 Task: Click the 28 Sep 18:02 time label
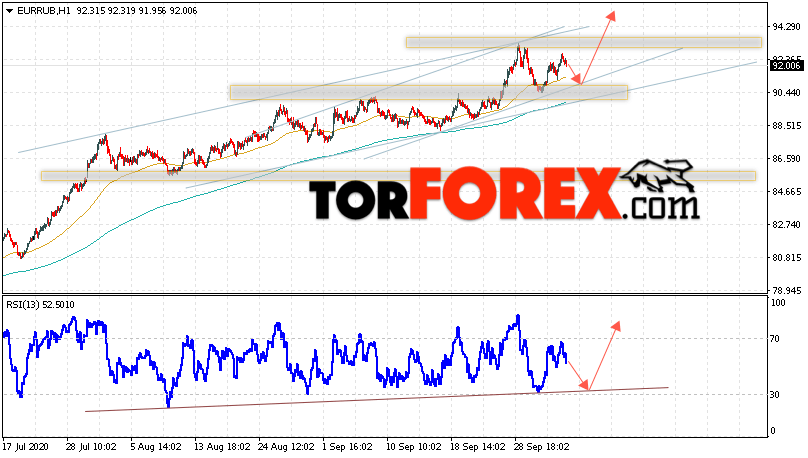(541, 447)
